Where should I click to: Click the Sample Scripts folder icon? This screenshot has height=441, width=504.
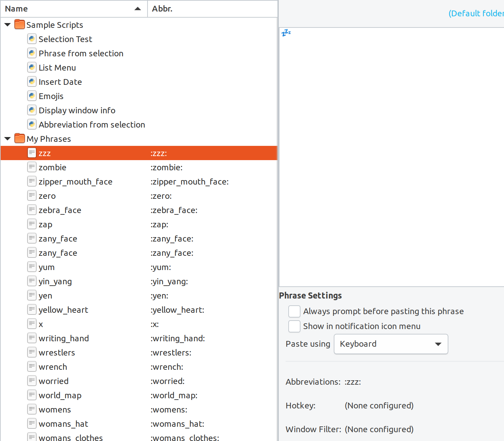(20, 24)
